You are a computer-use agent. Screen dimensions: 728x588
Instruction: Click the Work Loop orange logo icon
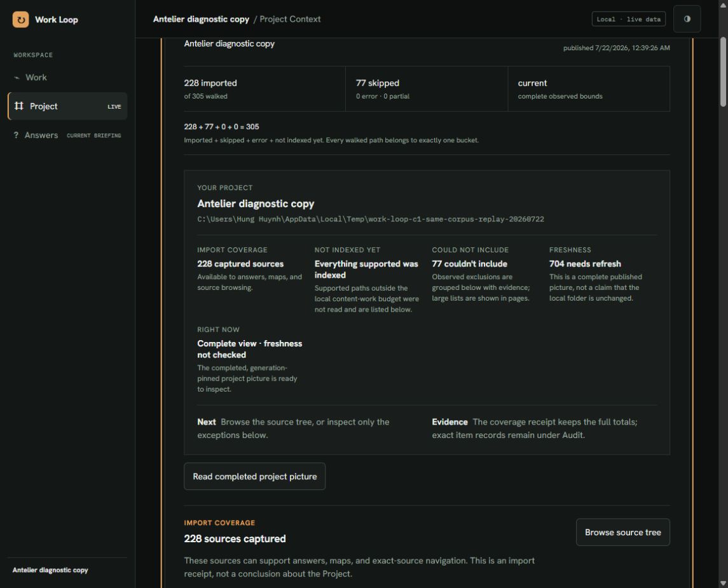point(20,20)
